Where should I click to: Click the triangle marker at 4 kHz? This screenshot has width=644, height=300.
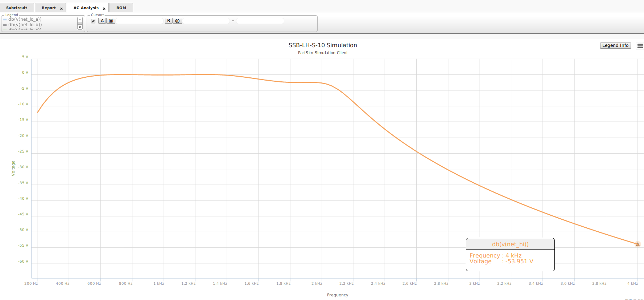point(637,244)
